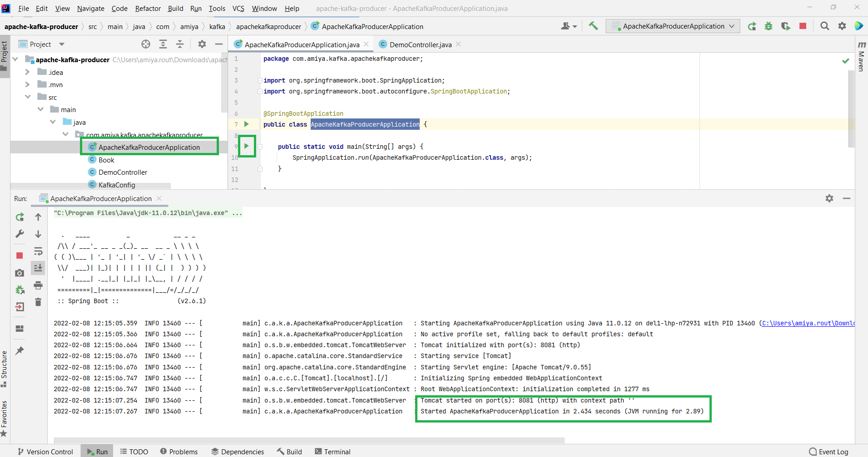Screen dimensions: 868x457
Task: Print console output with printer icon
Action: [38, 285]
